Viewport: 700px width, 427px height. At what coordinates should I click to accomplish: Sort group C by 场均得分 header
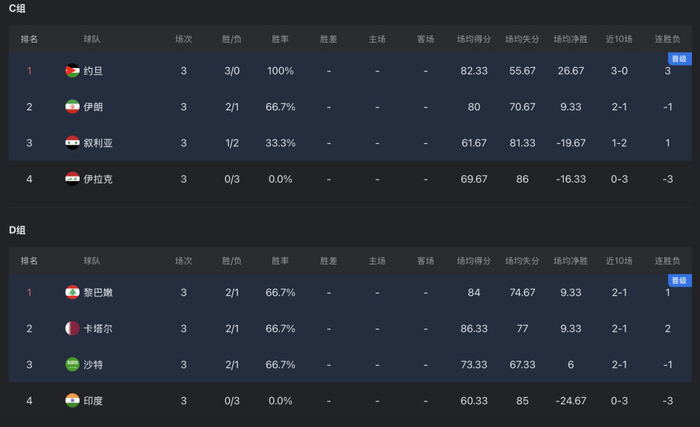click(x=473, y=39)
